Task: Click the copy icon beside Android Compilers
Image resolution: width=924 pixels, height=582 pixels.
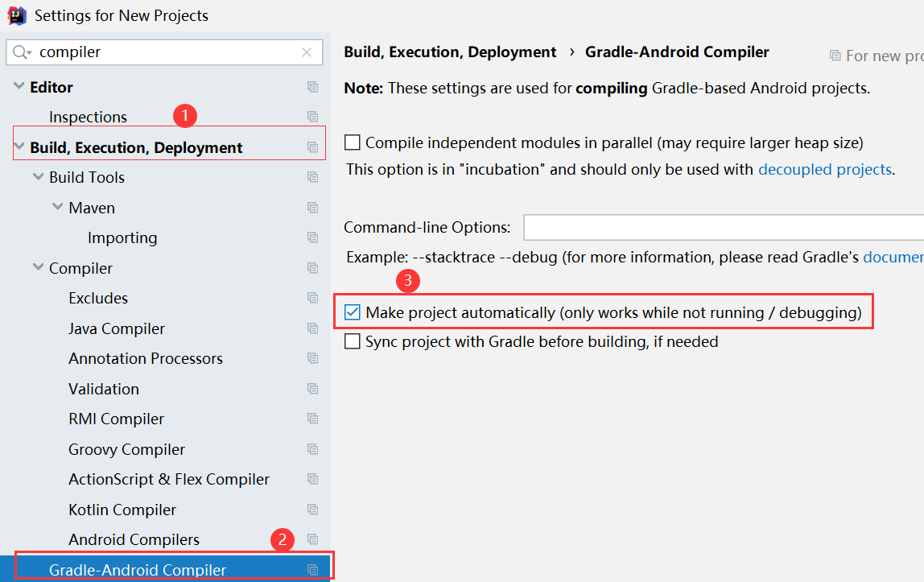Action: pyautogui.click(x=313, y=539)
